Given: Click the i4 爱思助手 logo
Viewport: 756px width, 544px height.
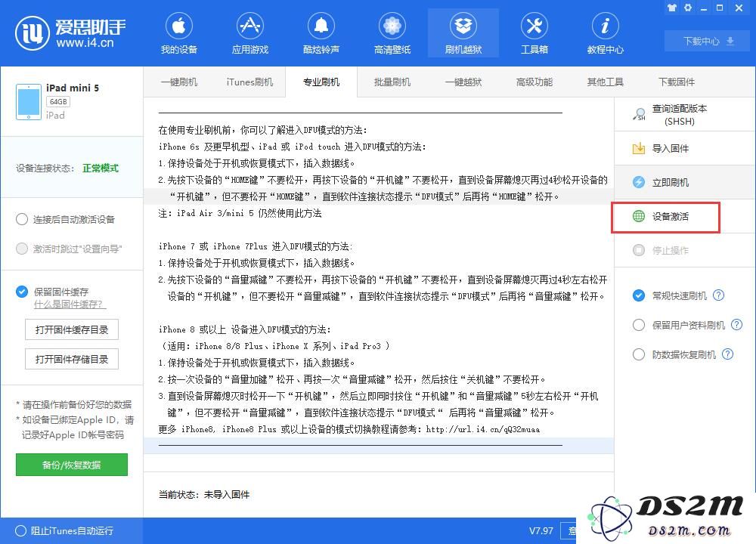Looking at the screenshot, I should (70, 33).
